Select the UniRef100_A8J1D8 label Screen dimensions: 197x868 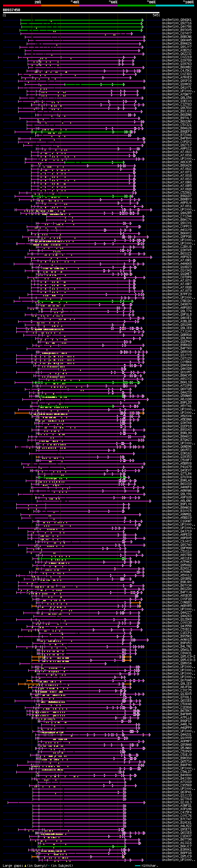(177, 399)
